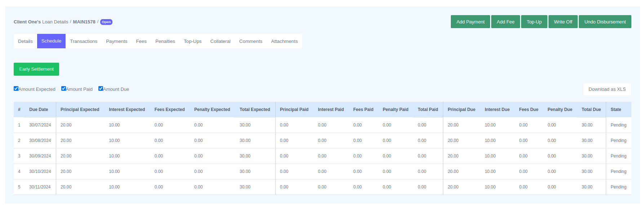
Task: Open the Transactions tab
Action: [x=84, y=41]
